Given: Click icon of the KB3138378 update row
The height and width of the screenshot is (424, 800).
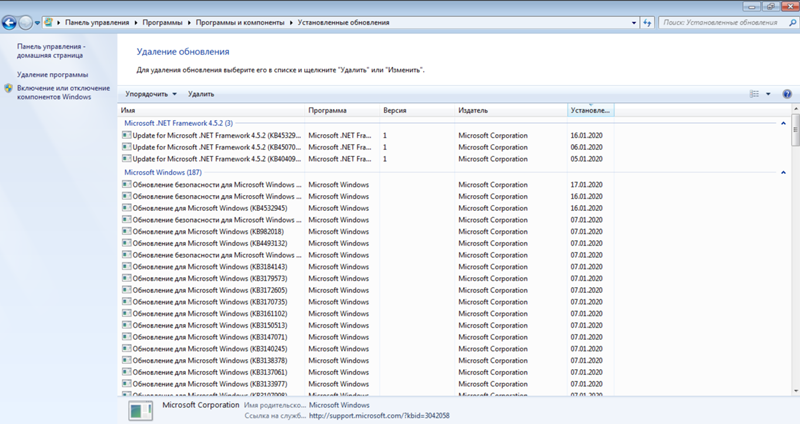Looking at the screenshot, I should [127, 360].
